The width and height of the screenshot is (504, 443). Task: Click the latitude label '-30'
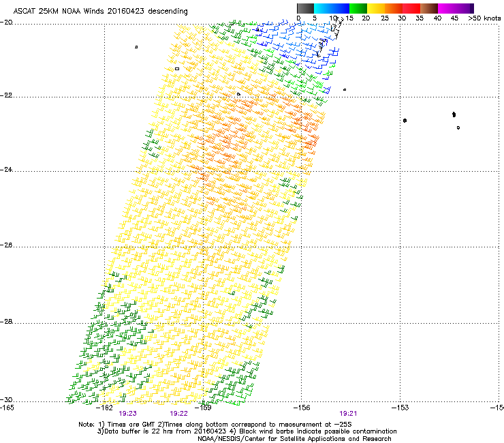(6, 400)
